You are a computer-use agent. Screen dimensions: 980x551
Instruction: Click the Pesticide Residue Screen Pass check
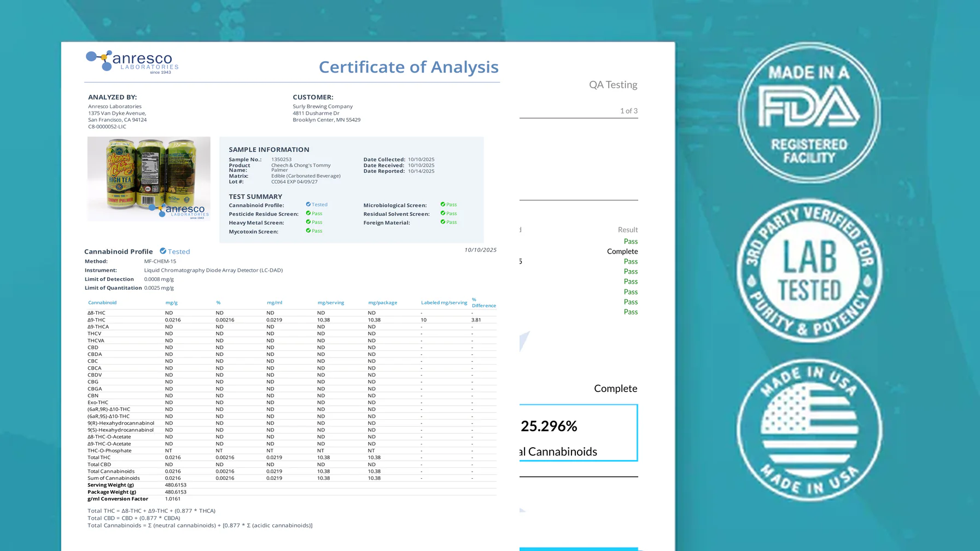[308, 213]
